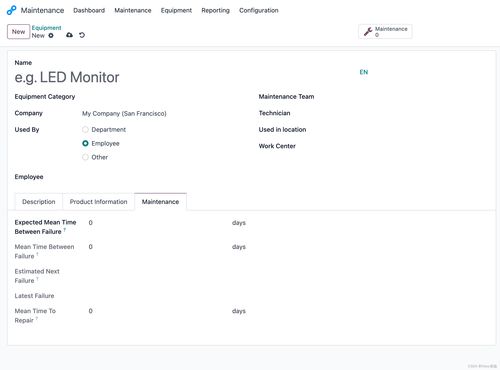
Task: Create a new equipment record with New button
Action: click(x=18, y=32)
